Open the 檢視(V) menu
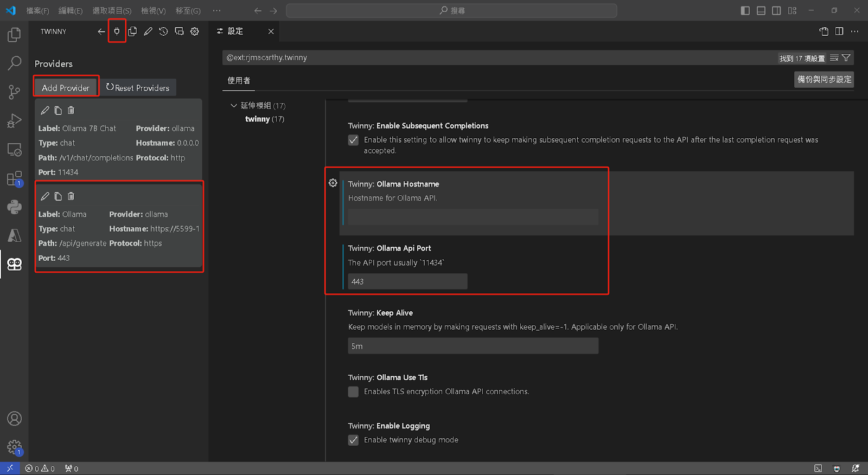 click(154, 10)
